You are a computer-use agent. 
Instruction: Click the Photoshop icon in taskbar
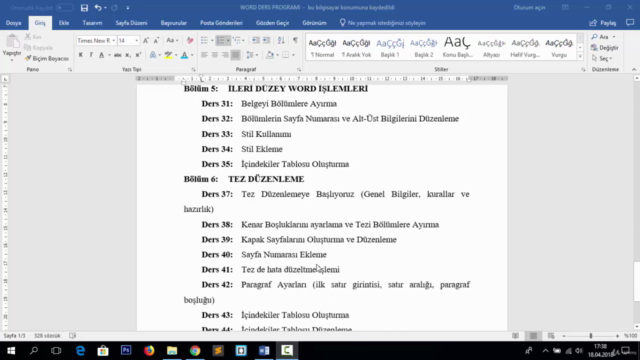pos(126,350)
